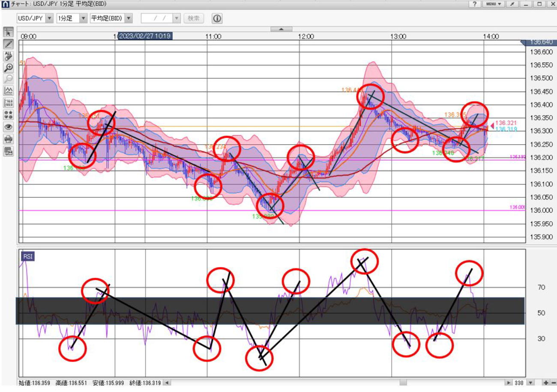Zoom in with the magnifier plus tool

tap(9, 68)
